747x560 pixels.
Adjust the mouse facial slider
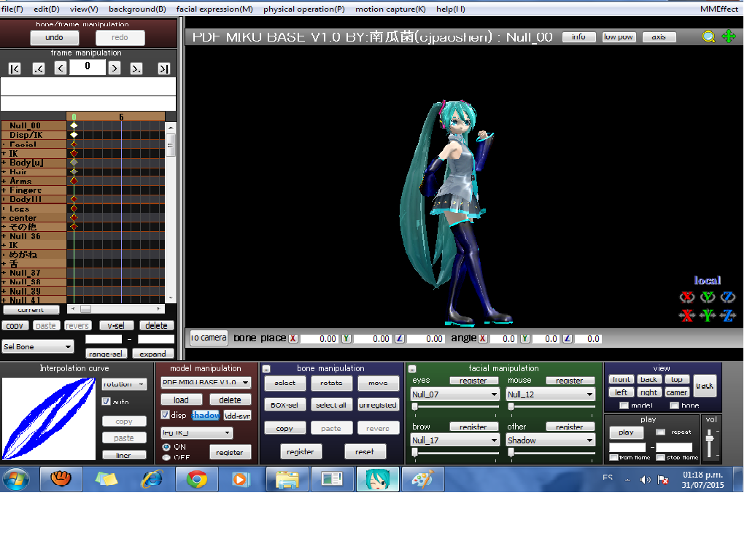511,407
